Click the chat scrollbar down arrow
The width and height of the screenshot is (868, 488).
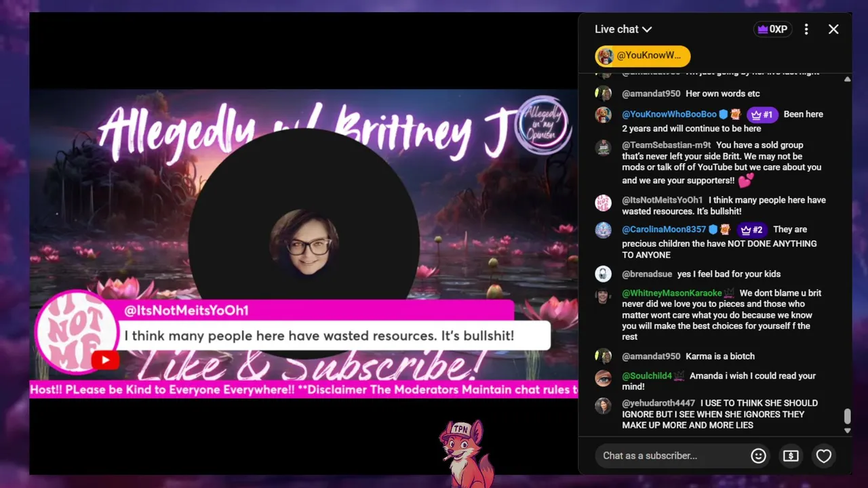tap(847, 430)
